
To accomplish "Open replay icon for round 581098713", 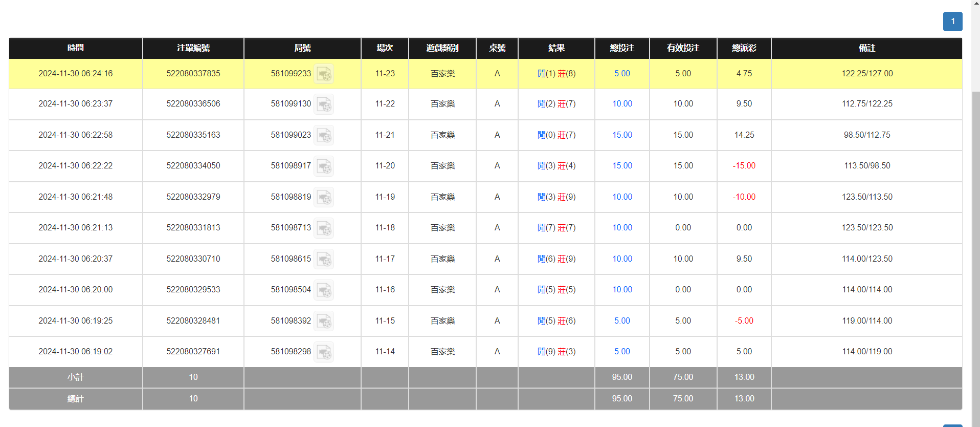I will pos(324,228).
